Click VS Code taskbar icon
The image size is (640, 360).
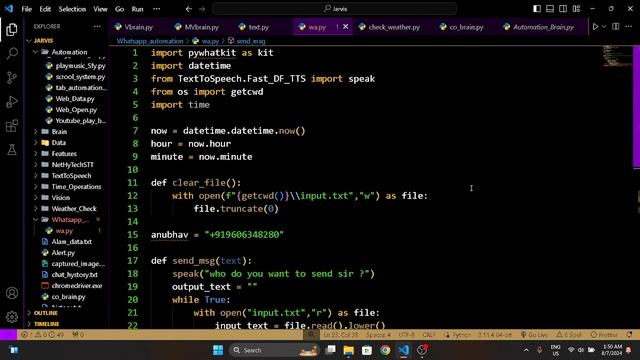[x=404, y=350]
